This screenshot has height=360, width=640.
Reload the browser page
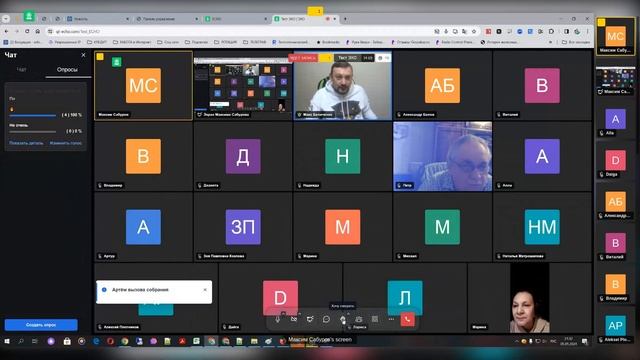27,31
